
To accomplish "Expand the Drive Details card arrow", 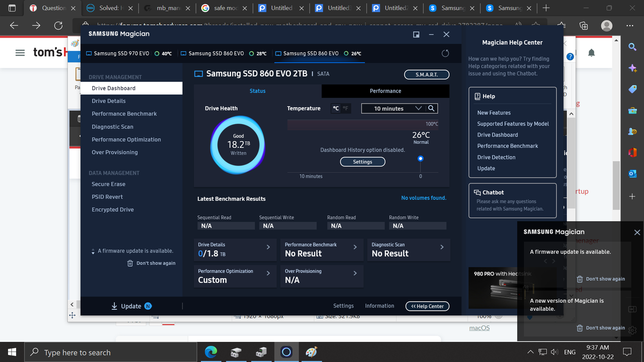I will click(268, 247).
